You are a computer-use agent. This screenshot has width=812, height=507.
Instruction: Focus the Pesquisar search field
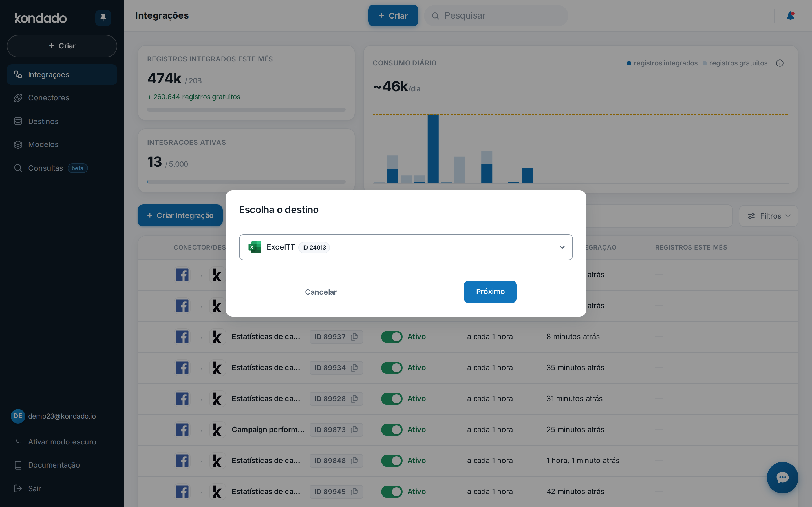point(496,16)
